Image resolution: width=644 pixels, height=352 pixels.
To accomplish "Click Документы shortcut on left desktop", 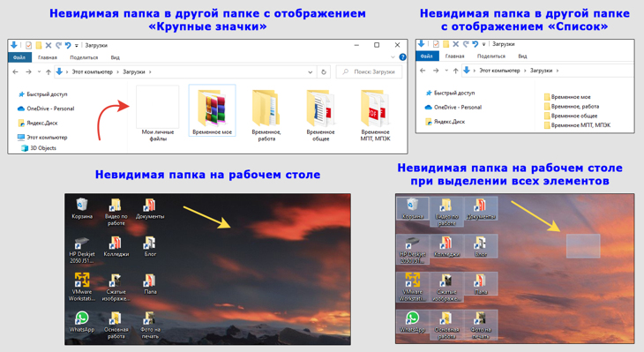I will (x=150, y=209).
